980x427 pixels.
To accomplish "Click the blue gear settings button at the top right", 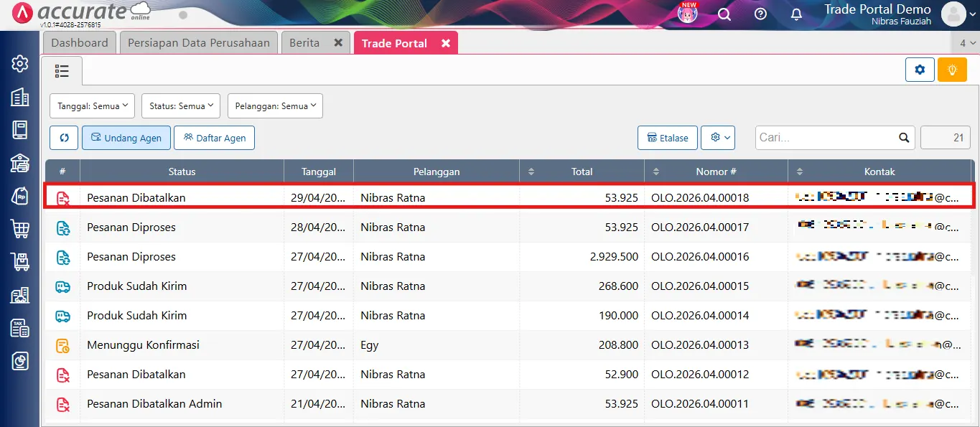I will point(920,70).
